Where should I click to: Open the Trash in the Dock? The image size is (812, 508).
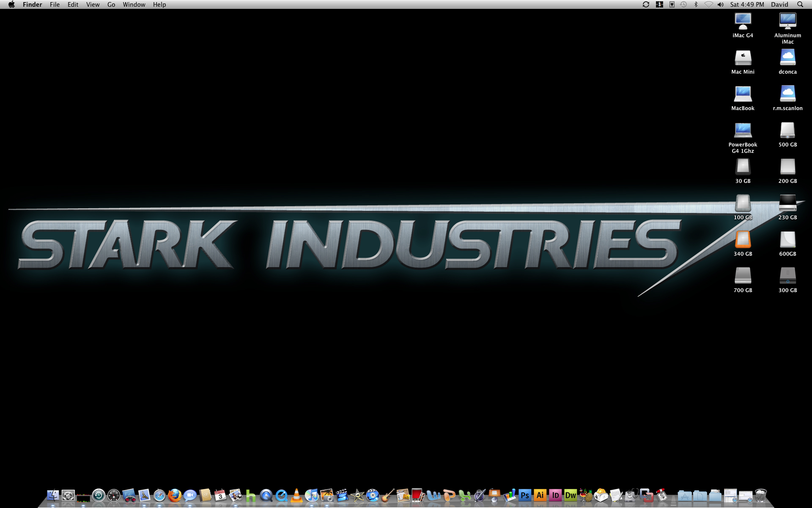[x=761, y=495]
